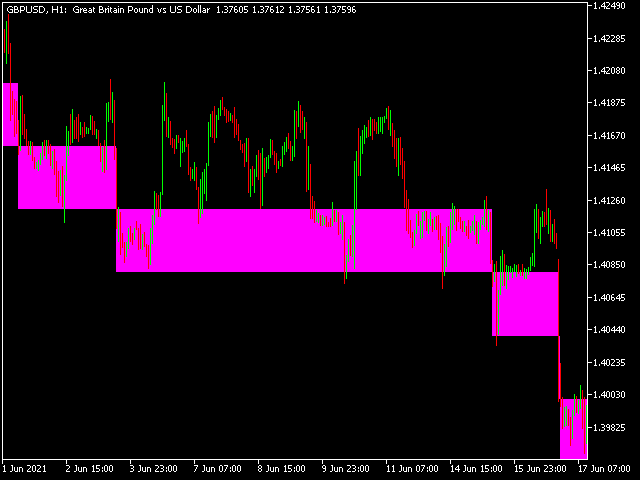Click the 2 Jun 15:00 time label
This screenshot has width=640, height=480.
click(89, 468)
